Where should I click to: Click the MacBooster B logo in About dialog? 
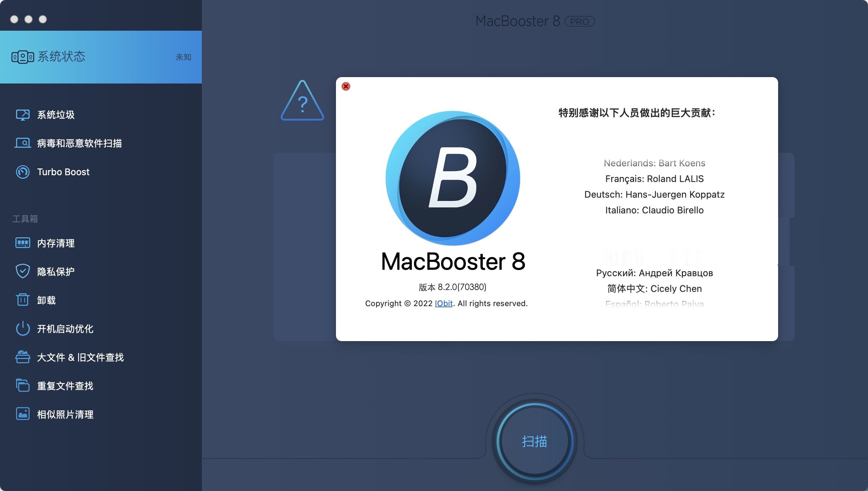pos(453,178)
